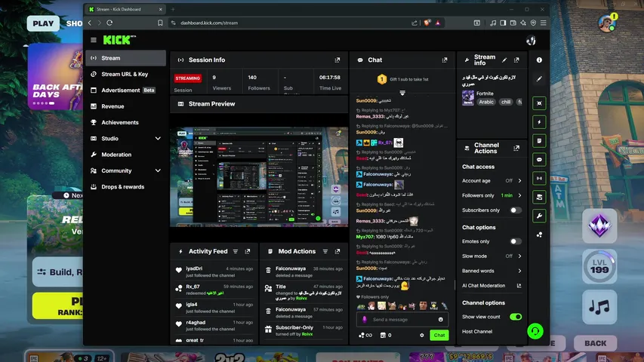Collapse pinned gift banner arrow in chat
Screen dimensions: 644x362
[402, 94]
